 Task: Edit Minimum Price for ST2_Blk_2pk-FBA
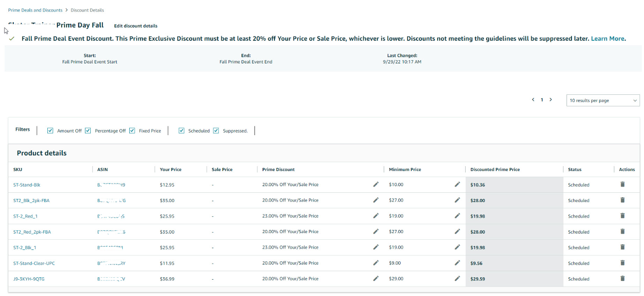coord(457,200)
